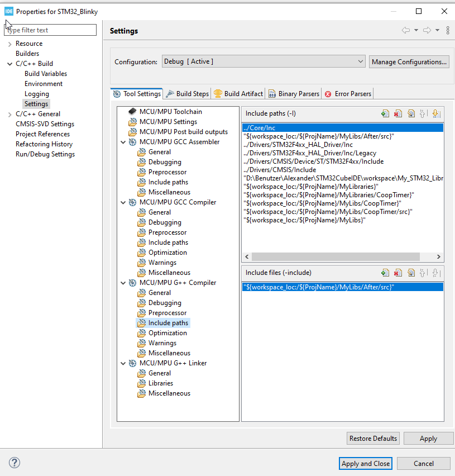Edit the selected include path
Screen dimensions: 455x476
(x=411, y=113)
